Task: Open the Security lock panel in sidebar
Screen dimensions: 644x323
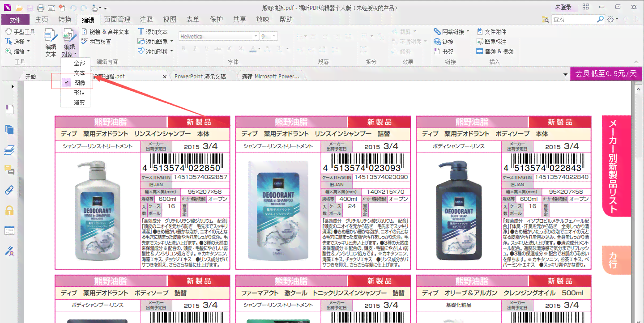Action: point(9,210)
